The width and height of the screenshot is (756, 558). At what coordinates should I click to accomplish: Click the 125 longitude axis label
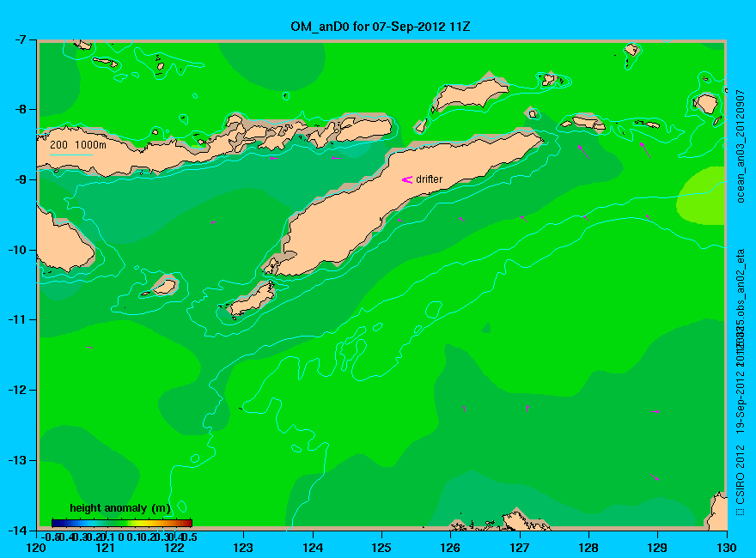coord(381,548)
